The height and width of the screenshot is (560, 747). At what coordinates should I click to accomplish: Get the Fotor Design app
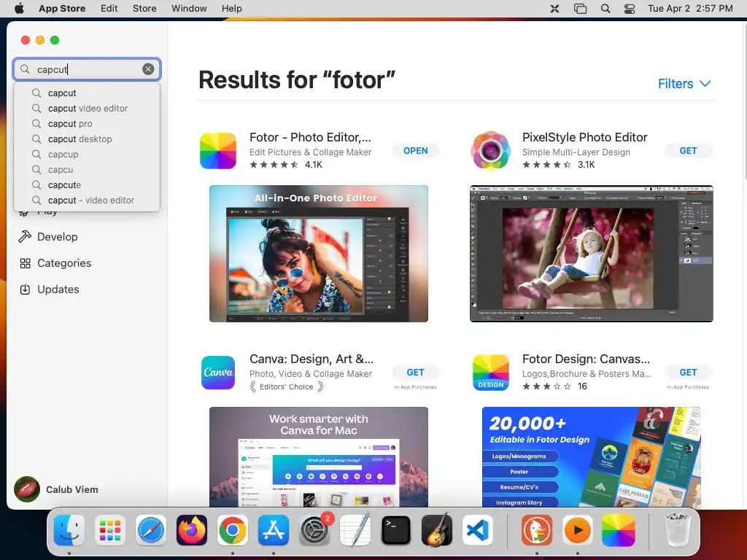pyautogui.click(x=688, y=373)
